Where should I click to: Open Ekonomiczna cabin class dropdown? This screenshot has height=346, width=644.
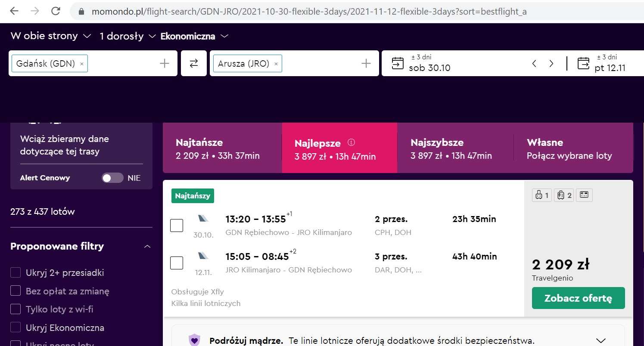[194, 36]
